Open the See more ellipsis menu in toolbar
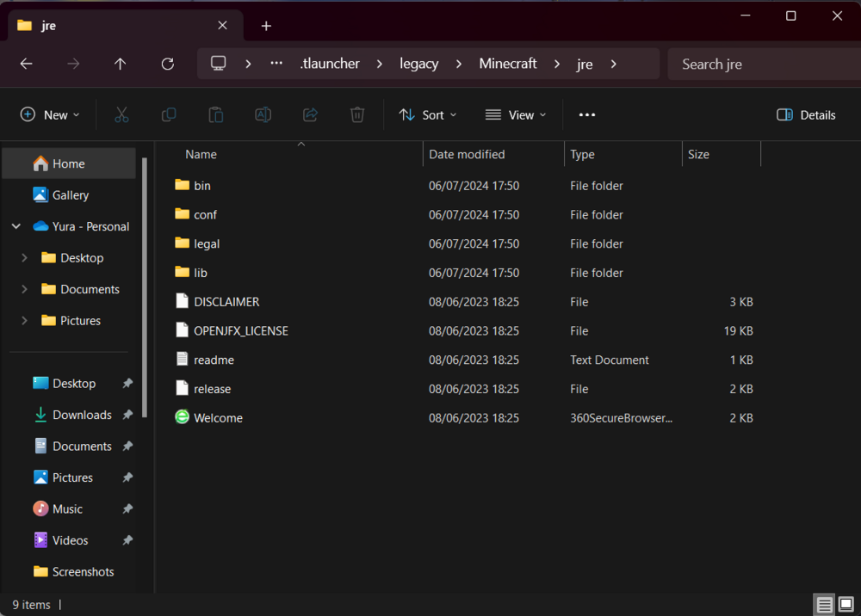Viewport: 861px width, 616px height. 587,114
